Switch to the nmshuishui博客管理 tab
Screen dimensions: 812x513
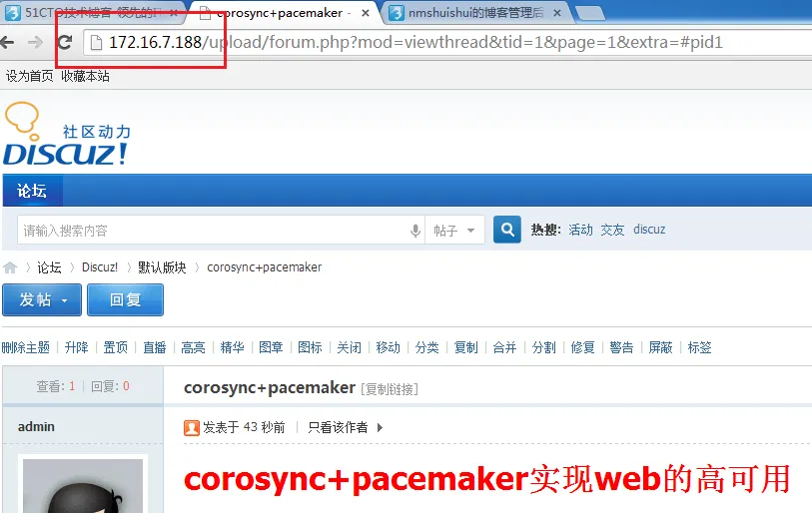point(476,12)
